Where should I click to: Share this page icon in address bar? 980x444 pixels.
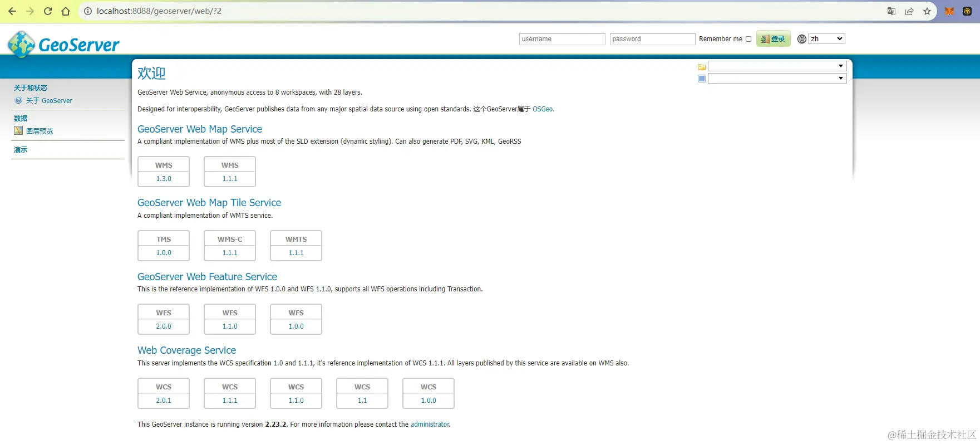coord(909,11)
